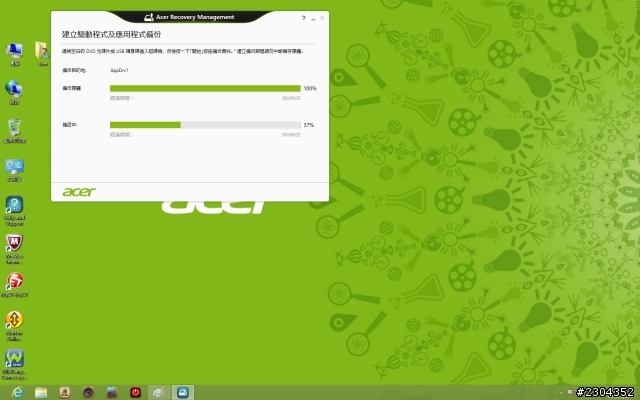This screenshot has height=400, width=640.
Task: Open the Recycle Bin desktop icon
Action: click(x=14, y=127)
